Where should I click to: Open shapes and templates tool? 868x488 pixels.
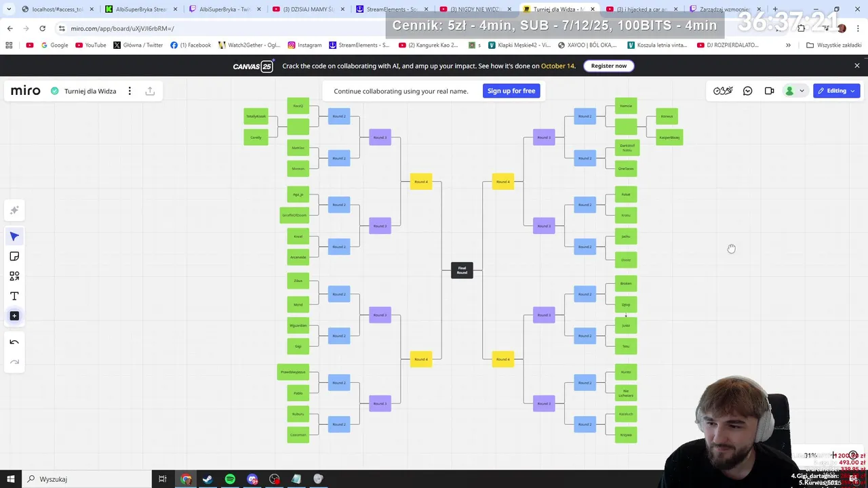coord(14,276)
